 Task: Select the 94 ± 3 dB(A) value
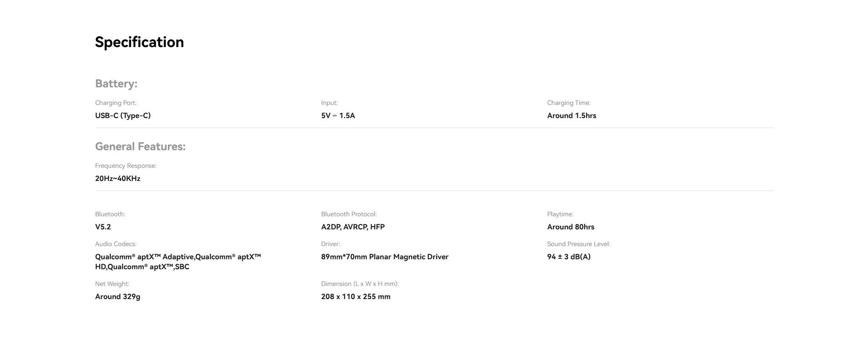(569, 257)
